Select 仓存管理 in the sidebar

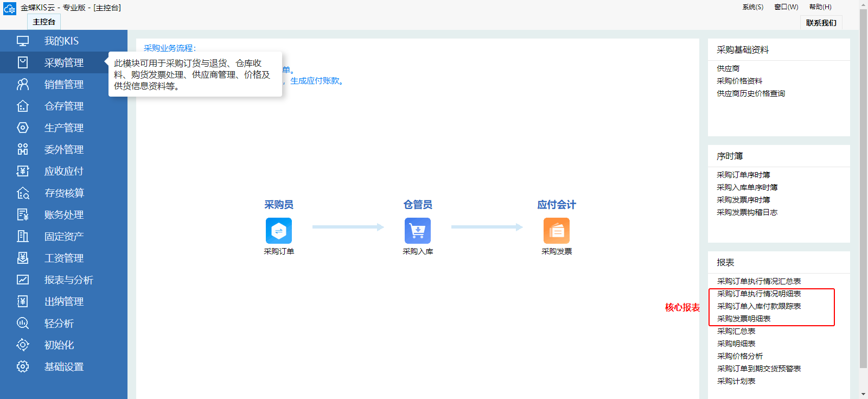63,106
